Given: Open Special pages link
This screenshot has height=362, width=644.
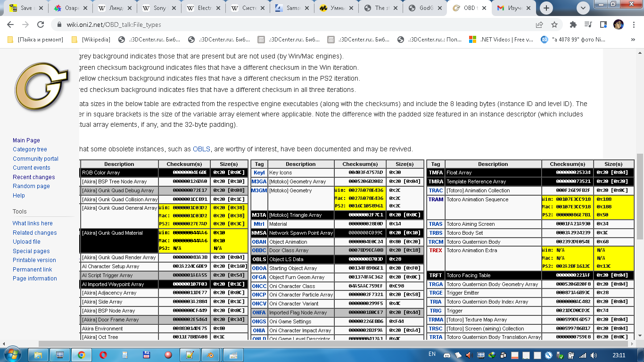Looking at the screenshot, I should [31, 251].
